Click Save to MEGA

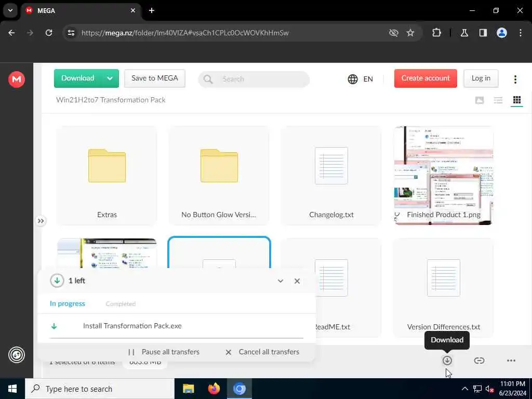click(155, 78)
